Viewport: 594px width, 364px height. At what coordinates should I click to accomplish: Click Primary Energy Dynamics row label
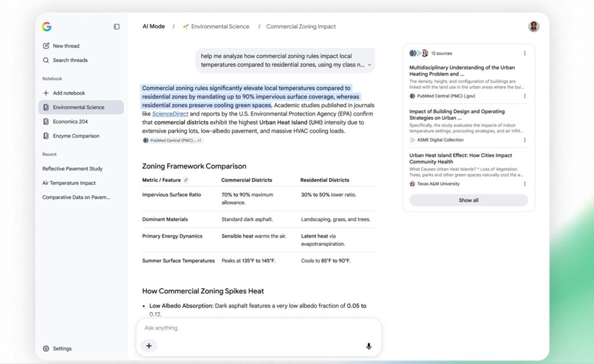tap(172, 236)
